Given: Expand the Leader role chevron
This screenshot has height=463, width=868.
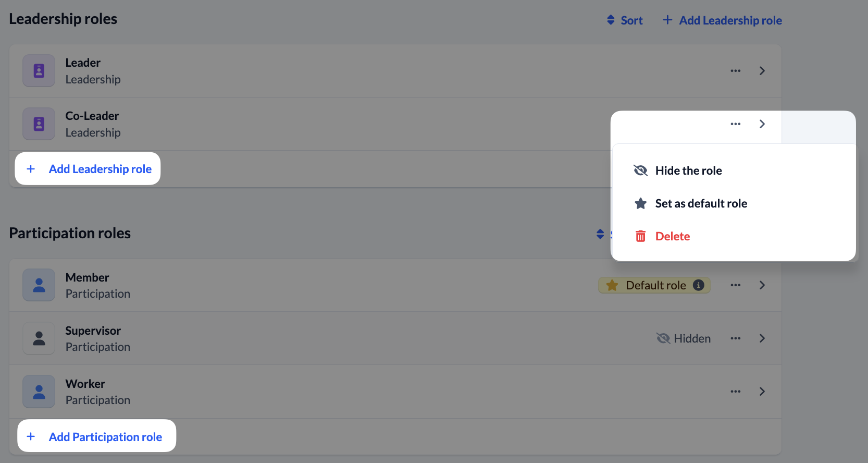Looking at the screenshot, I should tap(762, 71).
